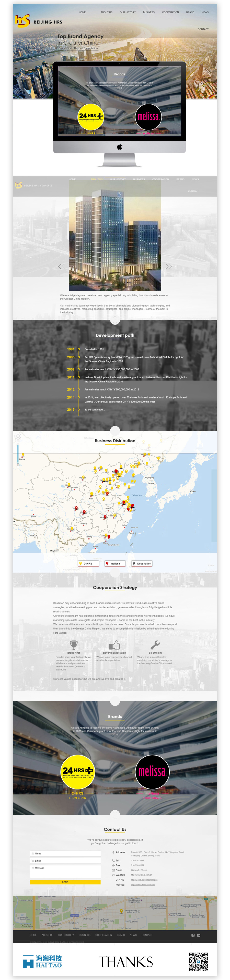Click the Website link icon
The width and height of the screenshot is (230, 980).
(113, 875)
